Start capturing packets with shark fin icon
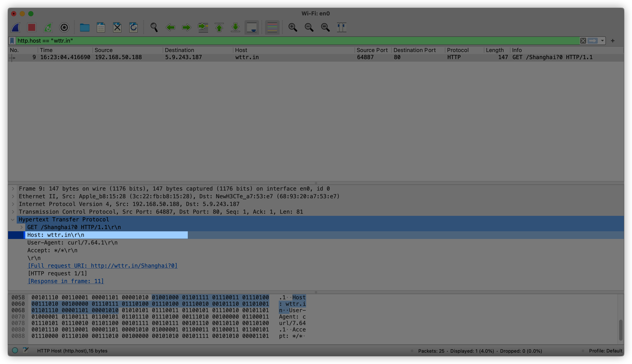The image size is (632, 364). coord(15,27)
